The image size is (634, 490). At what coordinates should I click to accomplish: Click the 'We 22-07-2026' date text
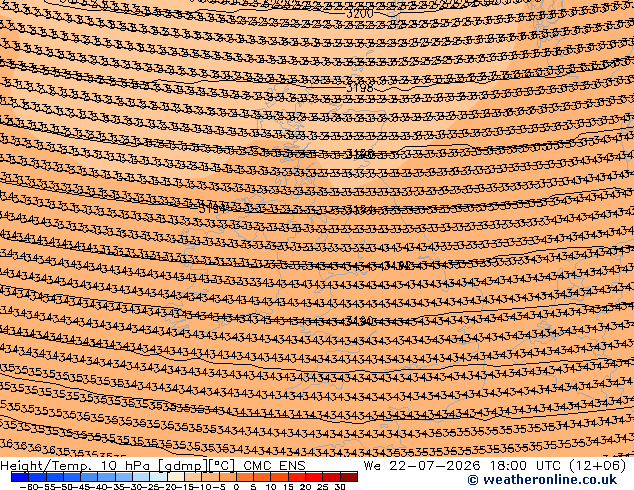coord(422,466)
